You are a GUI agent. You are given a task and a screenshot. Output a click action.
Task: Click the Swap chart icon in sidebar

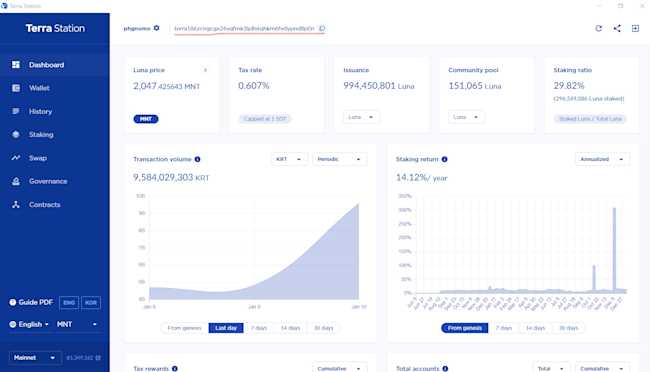(x=16, y=158)
